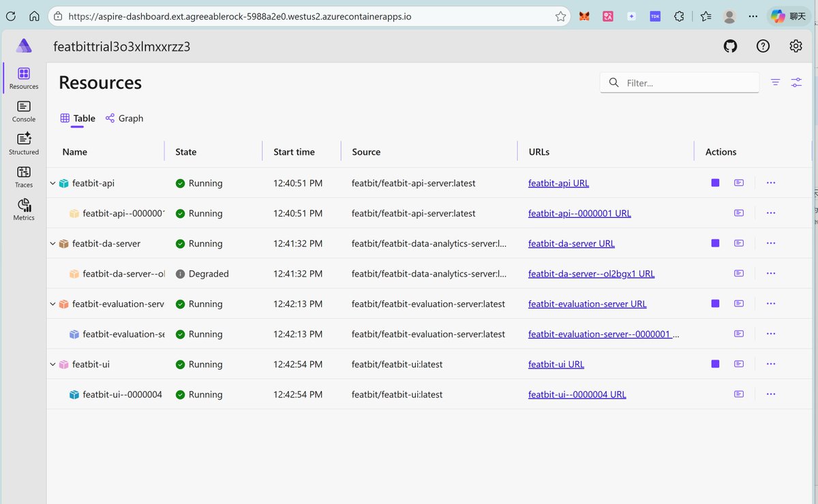Sort by the Name column header
The image size is (818, 504).
75,152
